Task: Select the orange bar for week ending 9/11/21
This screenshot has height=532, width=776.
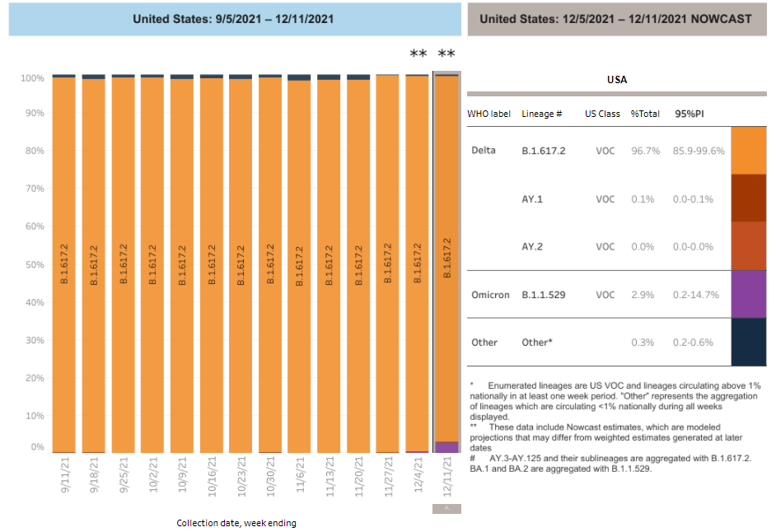Action: 64,264
